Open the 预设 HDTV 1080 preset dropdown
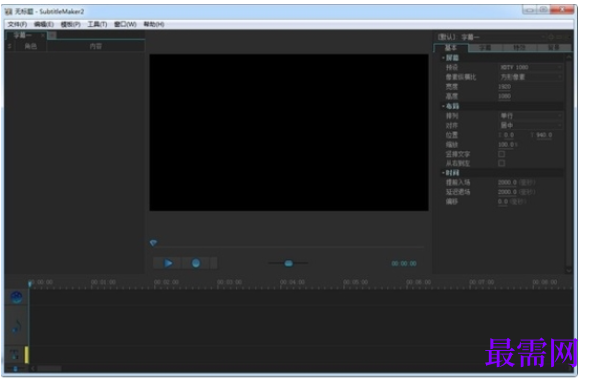597x384 pixels. pos(530,67)
